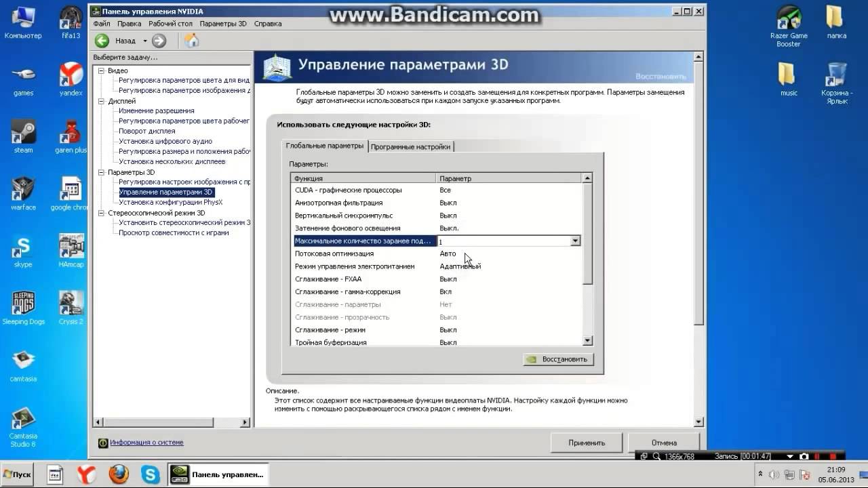Screen dimensions: 868x488
Task: Collapse Стереоскопический режим 3D tree node
Action: pos(101,213)
